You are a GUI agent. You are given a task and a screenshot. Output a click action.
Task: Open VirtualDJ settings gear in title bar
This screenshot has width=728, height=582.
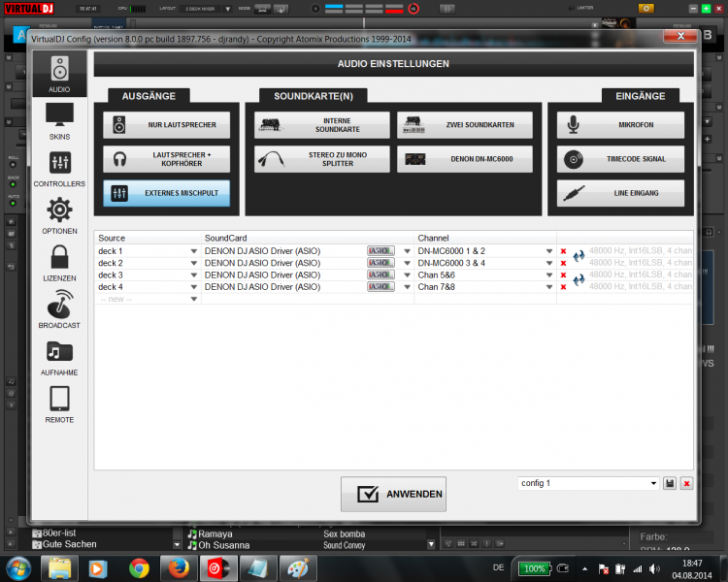(x=645, y=9)
